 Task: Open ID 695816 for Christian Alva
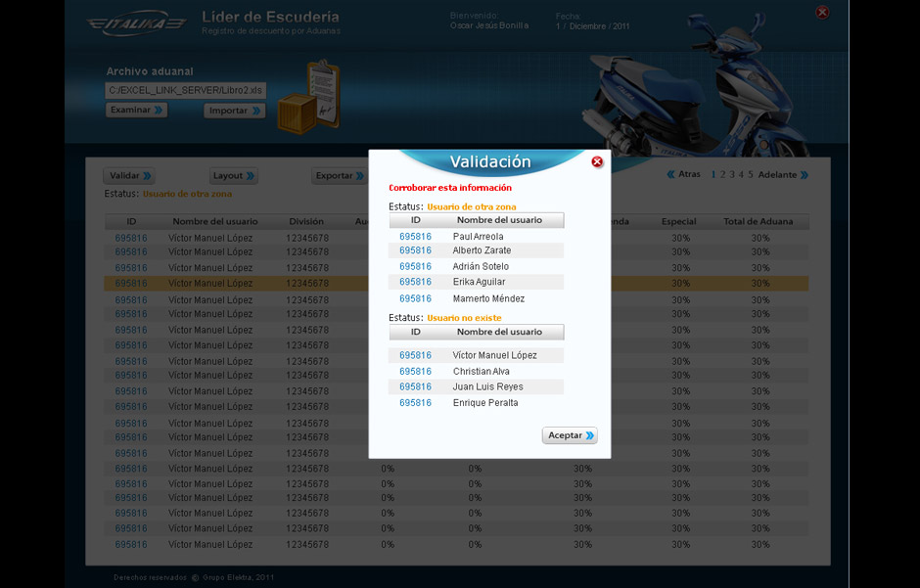point(415,371)
